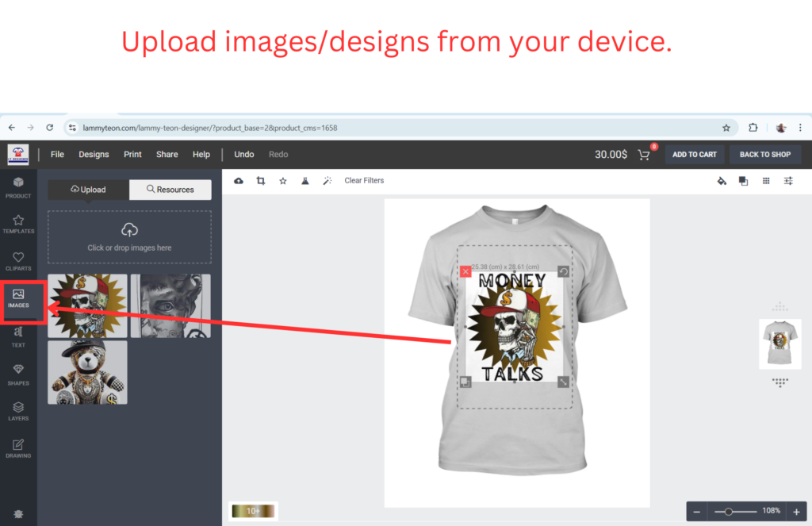Undo the last action
The image size is (812, 526).
pyautogui.click(x=244, y=155)
